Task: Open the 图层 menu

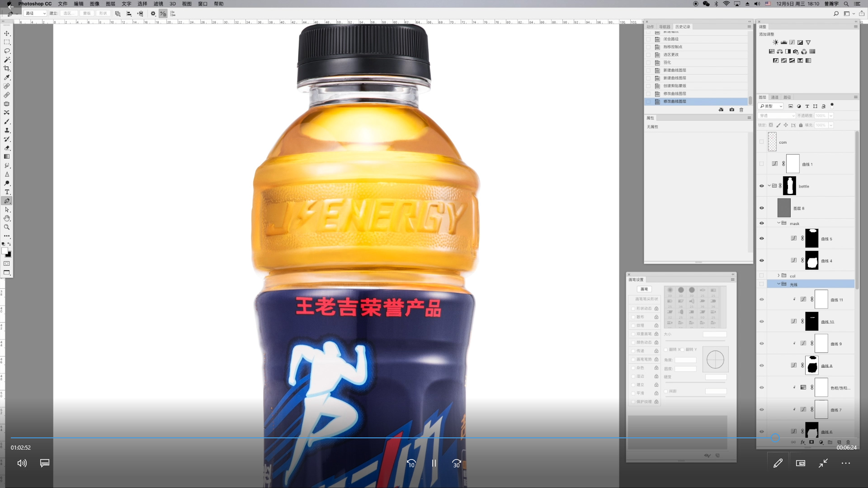Action: pos(110,4)
